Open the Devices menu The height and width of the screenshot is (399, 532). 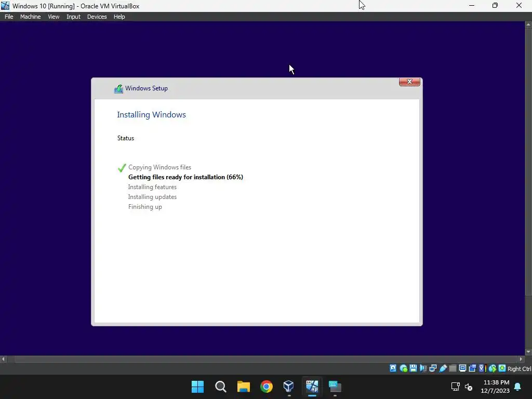[97, 17]
